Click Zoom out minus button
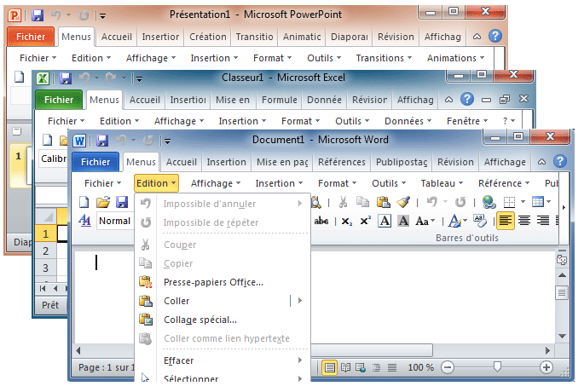 click(x=448, y=368)
